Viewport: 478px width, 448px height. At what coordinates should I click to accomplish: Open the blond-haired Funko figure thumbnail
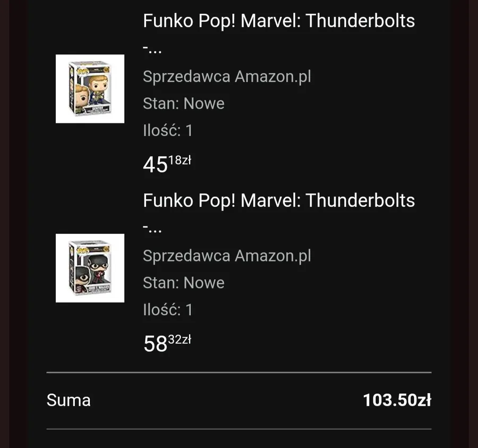tap(90, 89)
